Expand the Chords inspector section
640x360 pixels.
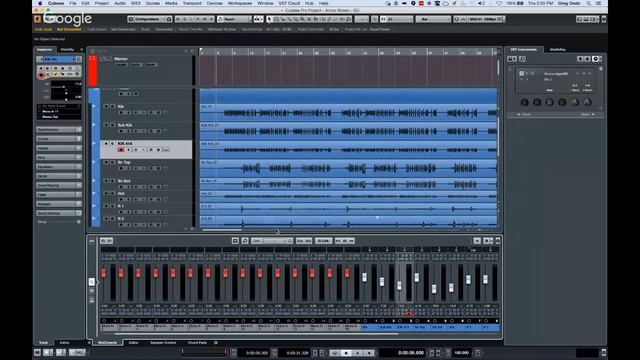point(59,139)
